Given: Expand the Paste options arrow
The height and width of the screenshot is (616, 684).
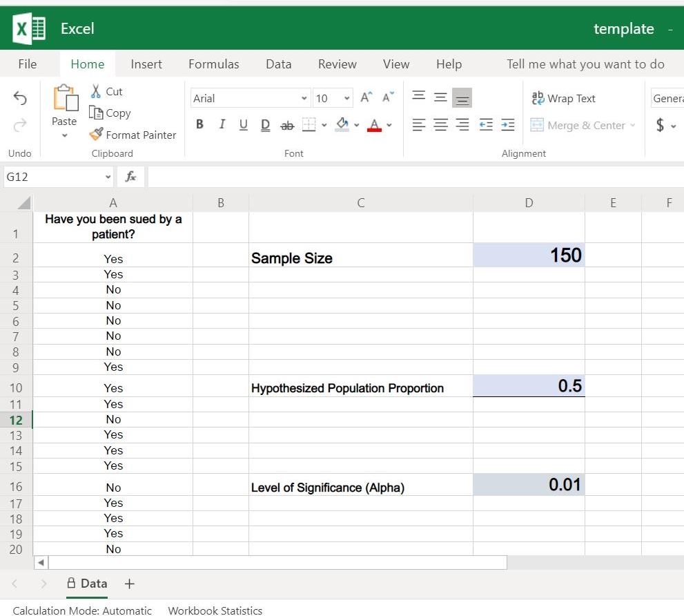Looking at the screenshot, I should click(64, 136).
